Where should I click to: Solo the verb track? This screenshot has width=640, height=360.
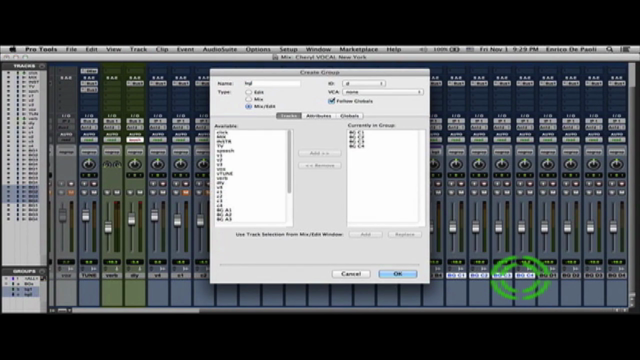tap(107, 192)
